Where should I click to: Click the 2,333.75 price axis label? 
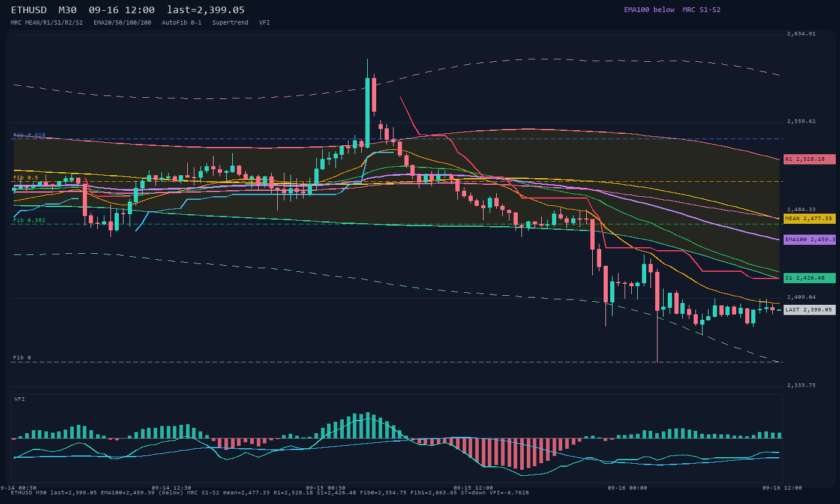point(801,385)
